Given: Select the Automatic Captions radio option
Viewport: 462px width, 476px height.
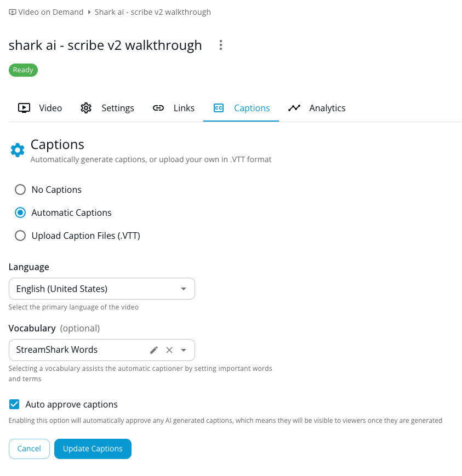Looking at the screenshot, I should coord(20,213).
